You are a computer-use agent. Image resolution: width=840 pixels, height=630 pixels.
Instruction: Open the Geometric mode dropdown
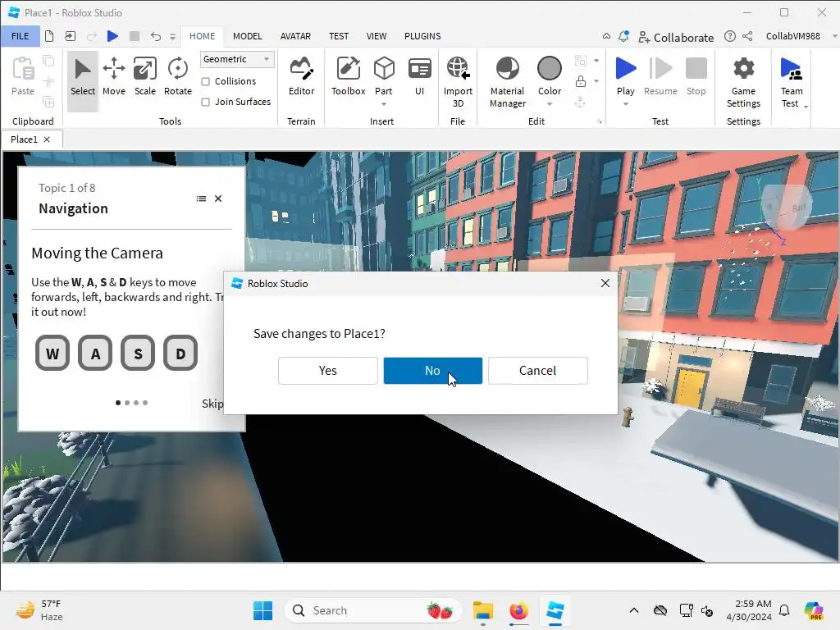coord(237,59)
